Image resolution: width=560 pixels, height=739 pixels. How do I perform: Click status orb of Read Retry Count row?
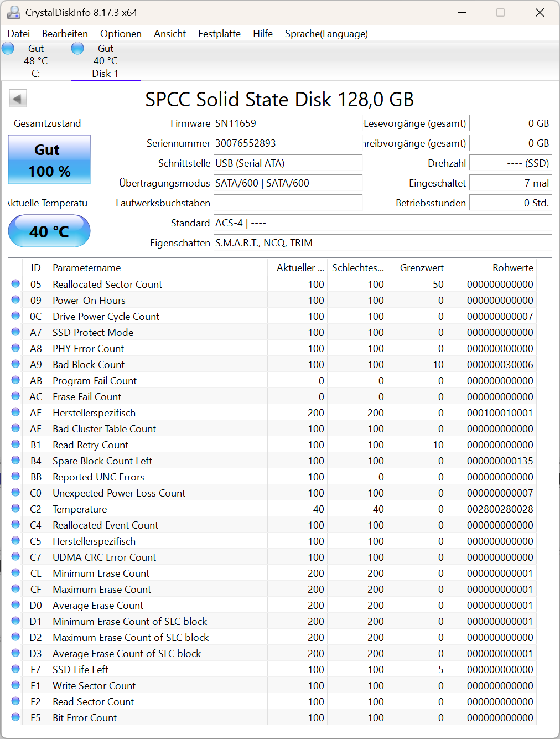pyautogui.click(x=15, y=445)
